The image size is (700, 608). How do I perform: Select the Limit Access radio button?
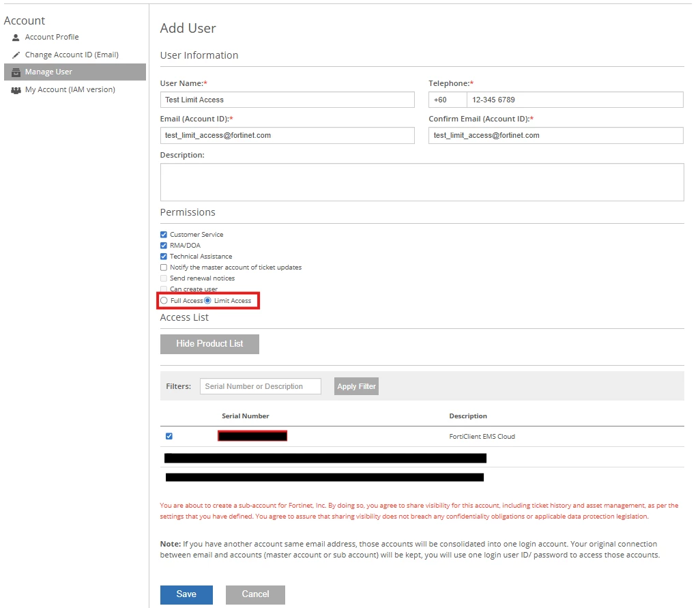[x=207, y=300]
